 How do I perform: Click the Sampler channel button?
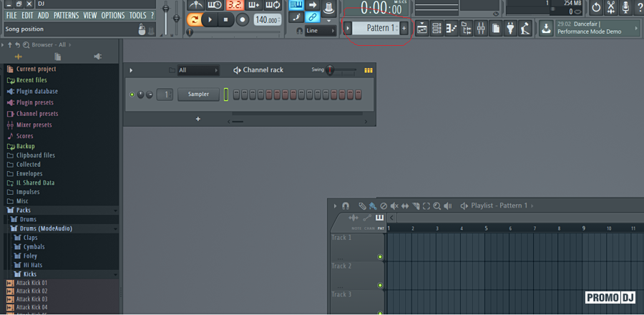[198, 94]
